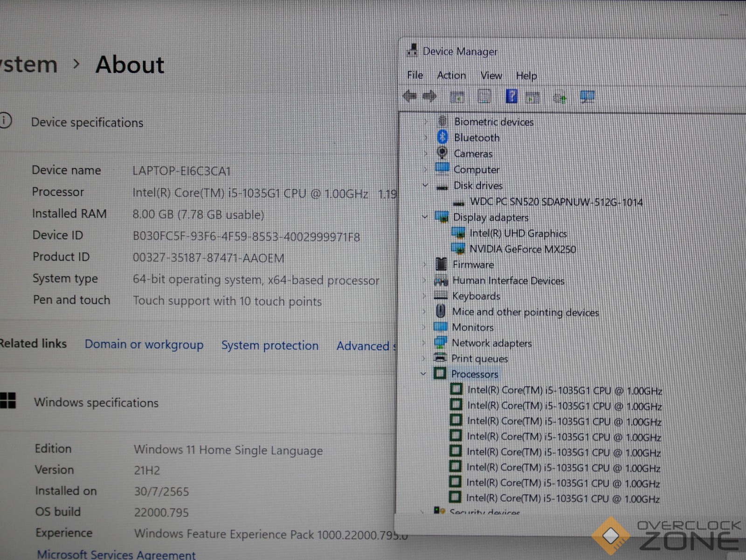Click the Device ID value starting B030FC5F
The height and width of the screenshot is (560, 746).
[246, 236]
